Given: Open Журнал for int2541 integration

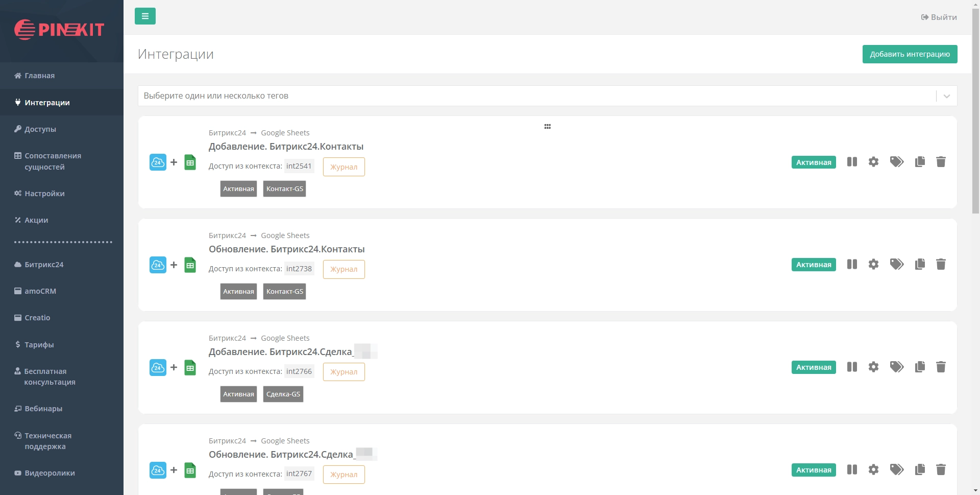Looking at the screenshot, I should pyautogui.click(x=344, y=167).
